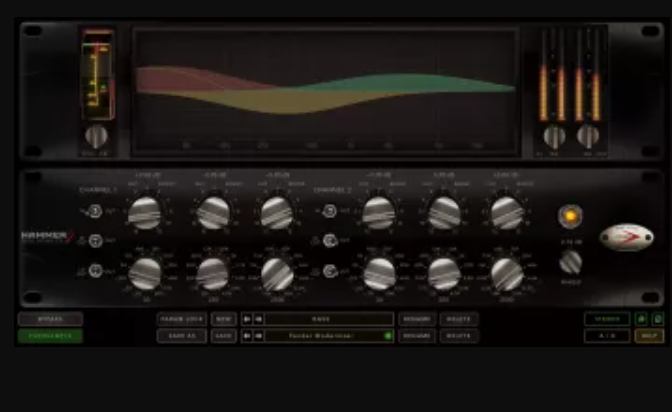Image resolution: width=672 pixels, height=412 pixels.
Task: Click Rename in the preset row
Action: (417, 336)
